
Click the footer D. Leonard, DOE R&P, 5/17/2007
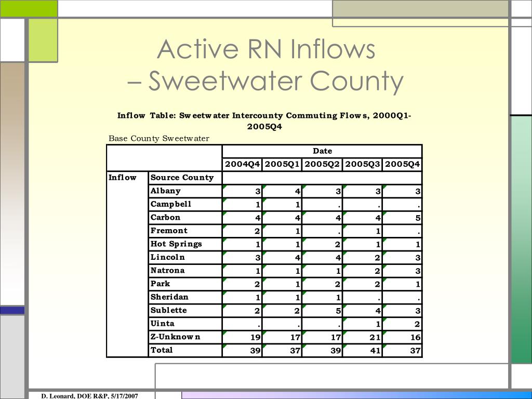click(x=89, y=396)
